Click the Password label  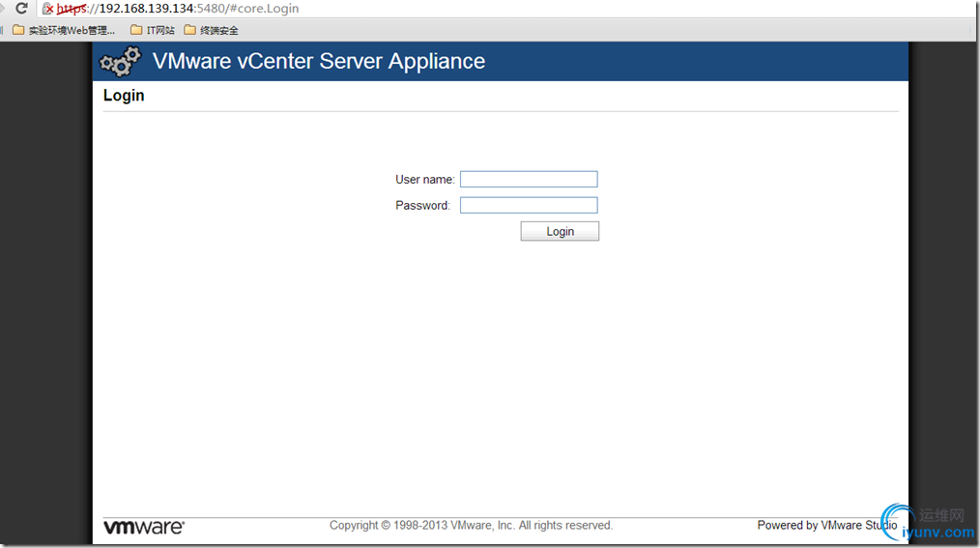click(x=422, y=206)
